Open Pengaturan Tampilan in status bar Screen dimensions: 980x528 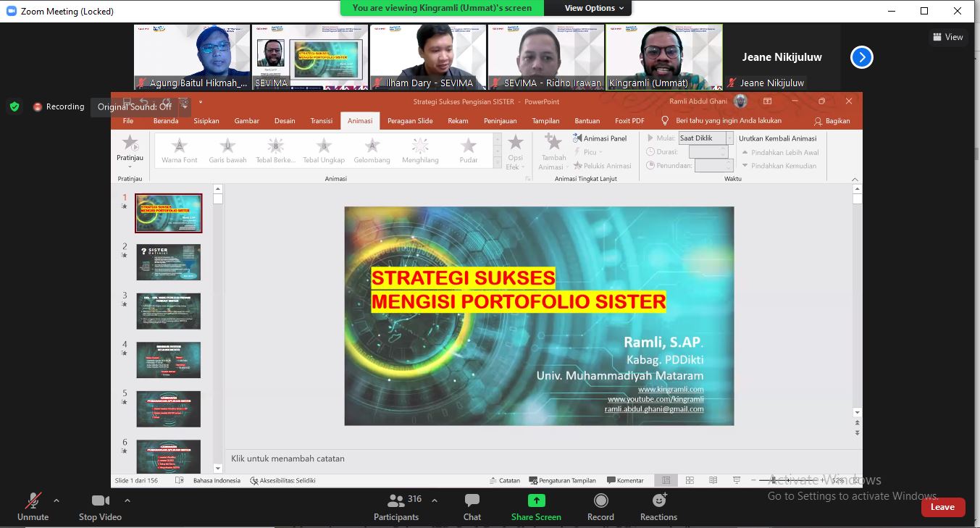pos(562,480)
